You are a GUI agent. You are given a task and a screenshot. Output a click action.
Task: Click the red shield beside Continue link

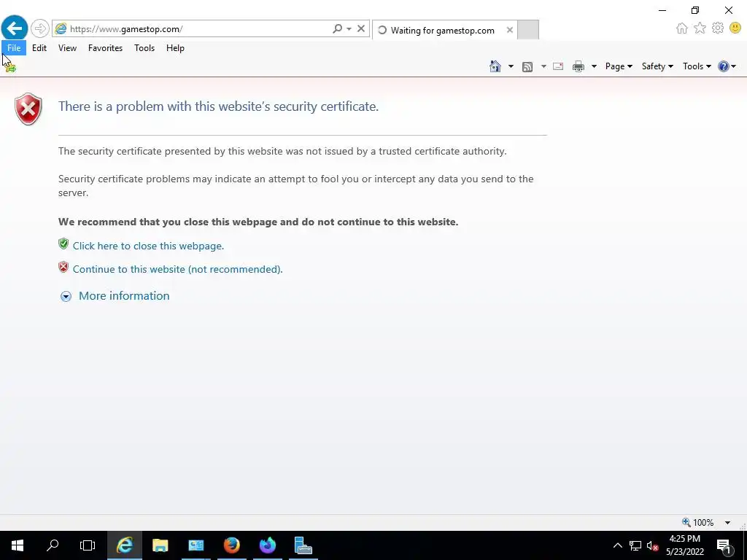[x=63, y=267]
